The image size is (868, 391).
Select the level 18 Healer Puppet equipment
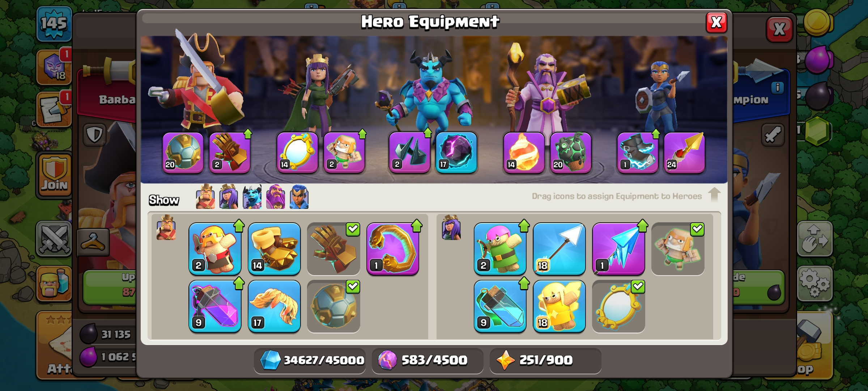pos(559,306)
